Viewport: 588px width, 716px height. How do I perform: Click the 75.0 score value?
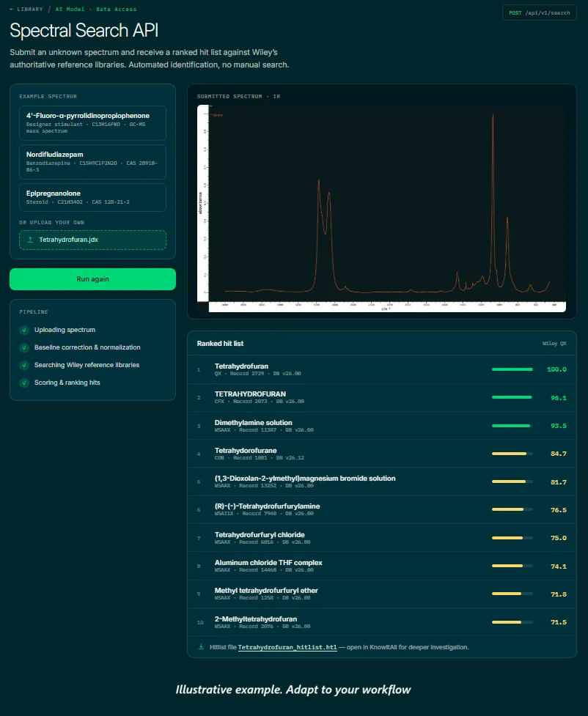[x=558, y=538]
